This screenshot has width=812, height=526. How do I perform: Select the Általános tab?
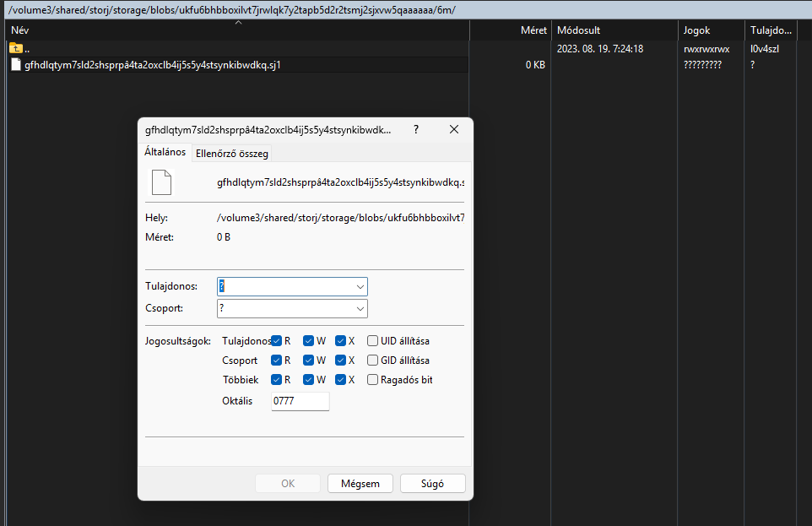(x=165, y=152)
